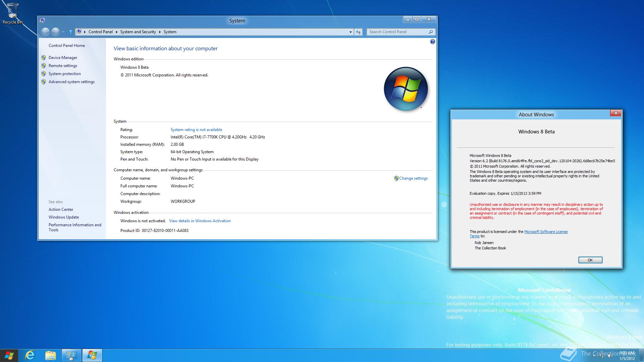Open System protection
Screen dimensions: 644x362
coord(64,74)
